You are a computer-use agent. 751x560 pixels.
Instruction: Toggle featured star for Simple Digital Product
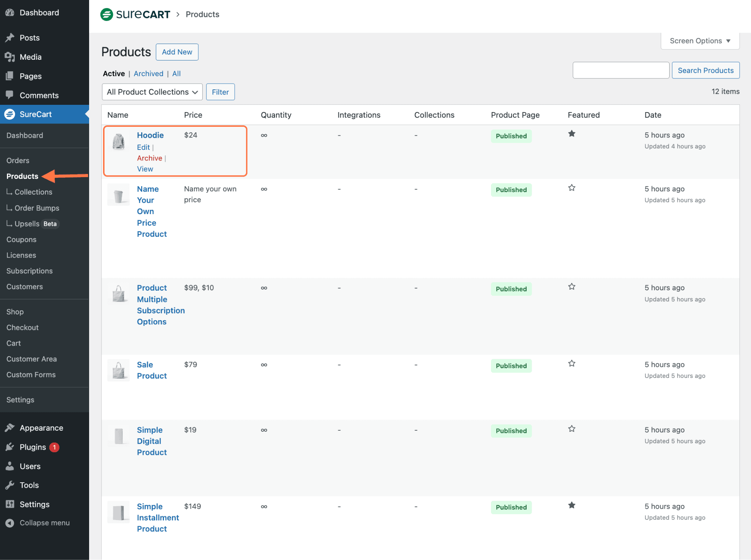tap(571, 428)
